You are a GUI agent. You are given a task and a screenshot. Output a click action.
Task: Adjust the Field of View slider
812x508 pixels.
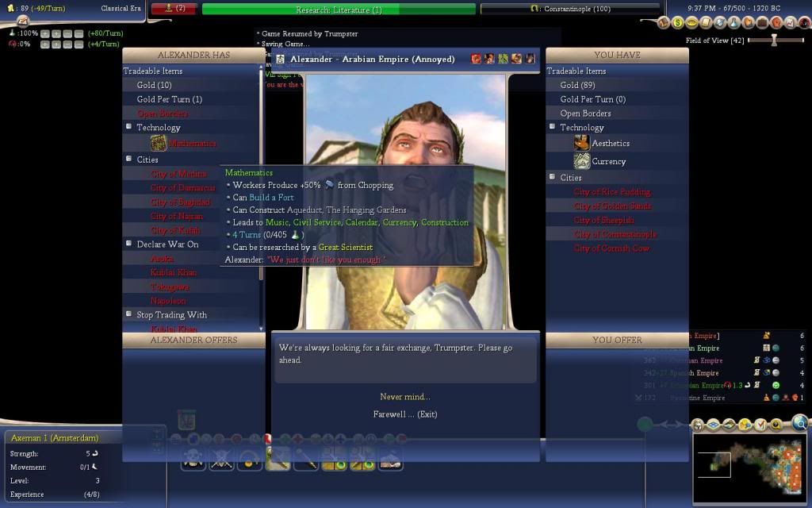tap(775, 40)
